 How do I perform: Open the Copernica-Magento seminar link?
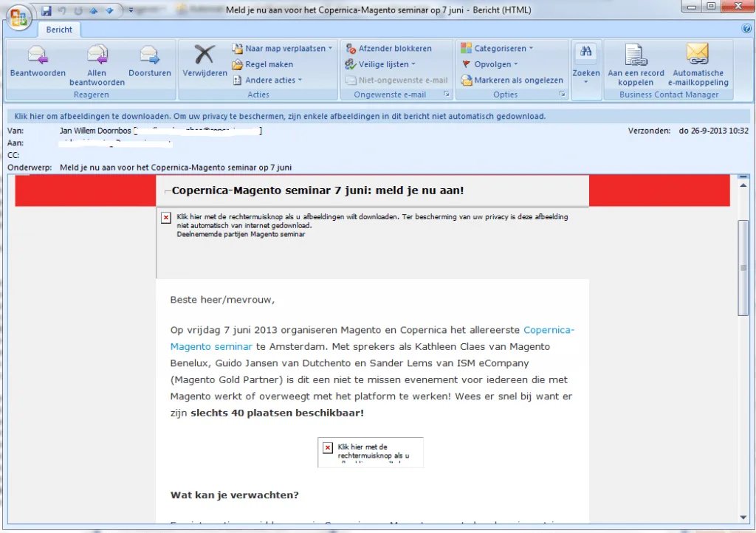coord(372,338)
